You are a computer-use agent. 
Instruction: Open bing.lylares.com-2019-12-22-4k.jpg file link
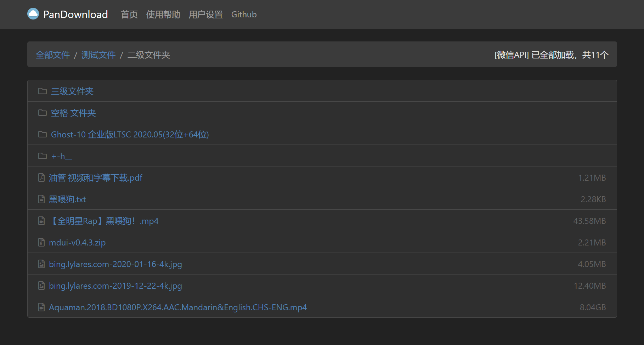tap(115, 286)
